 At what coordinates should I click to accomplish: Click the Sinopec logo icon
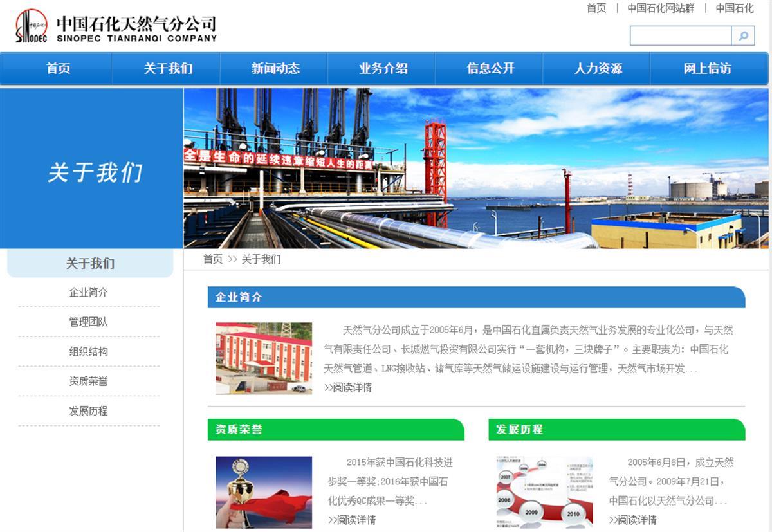tap(31, 26)
